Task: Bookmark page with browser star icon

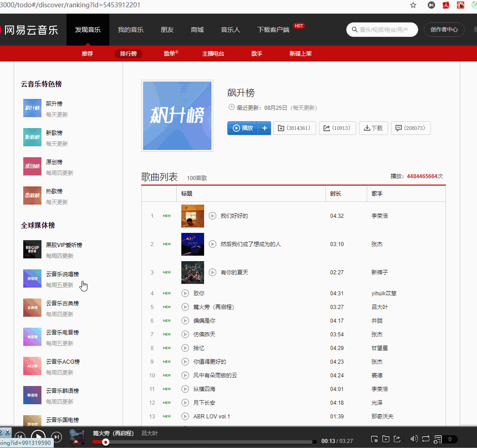Action: click(413, 5)
